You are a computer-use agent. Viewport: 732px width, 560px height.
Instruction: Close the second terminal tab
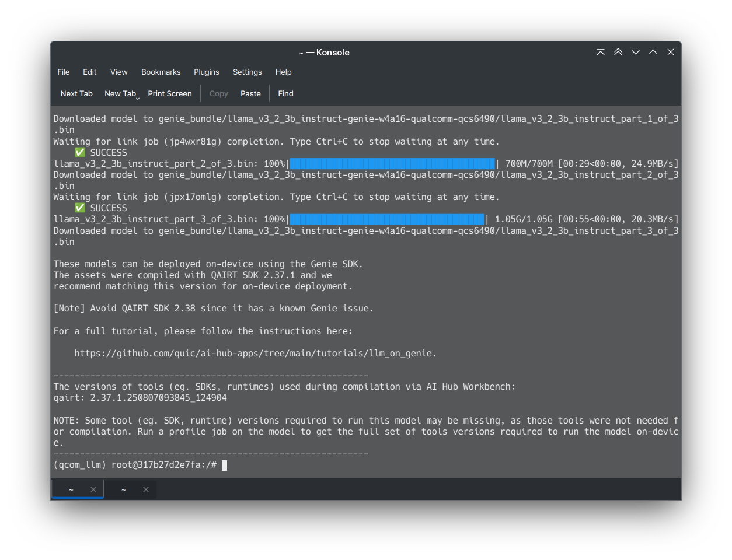[146, 489]
